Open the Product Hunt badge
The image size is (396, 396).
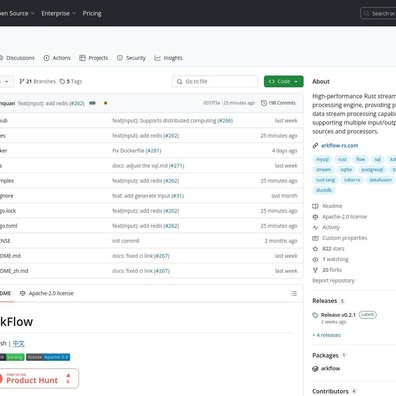(39, 378)
